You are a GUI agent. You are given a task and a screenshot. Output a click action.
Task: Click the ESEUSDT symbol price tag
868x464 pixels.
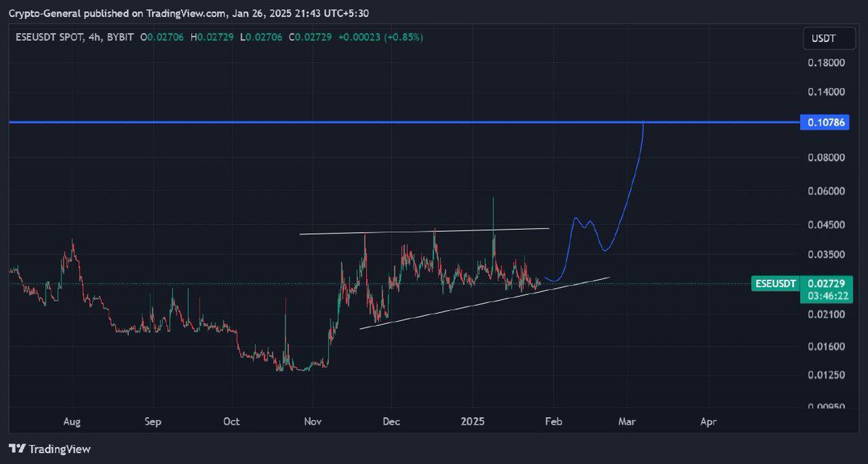click(775, 283)
